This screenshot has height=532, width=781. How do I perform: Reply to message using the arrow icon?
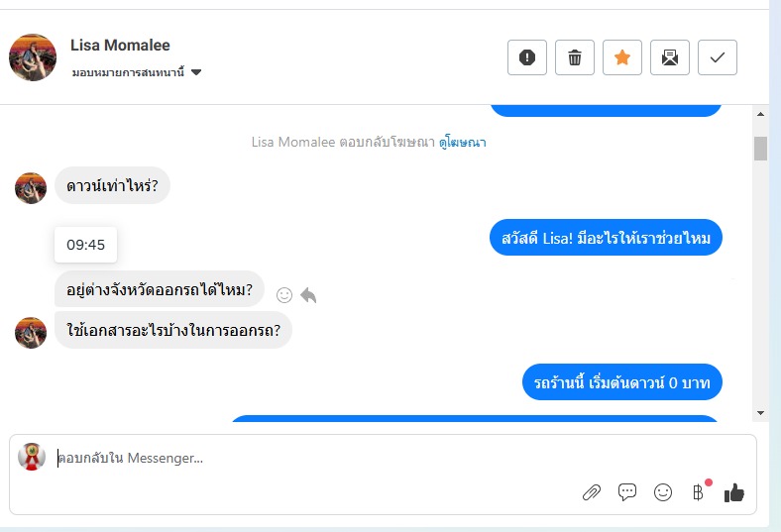pyautogui.click(x=308, y=294)
